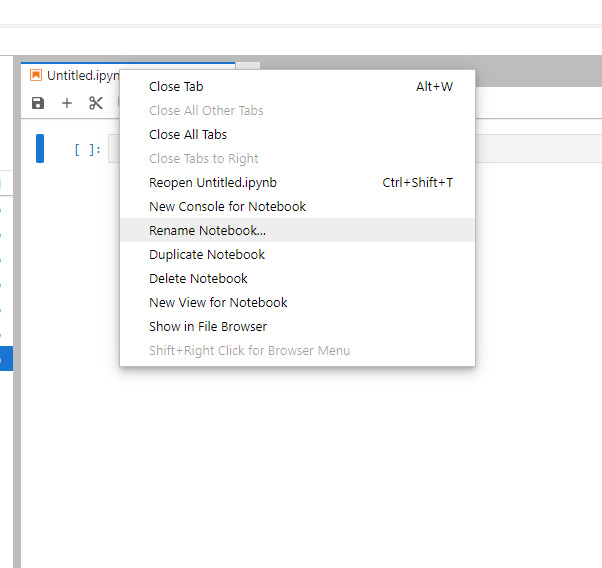
Task: Collapse the cell using the blue bar
Action: coord(40,148)
